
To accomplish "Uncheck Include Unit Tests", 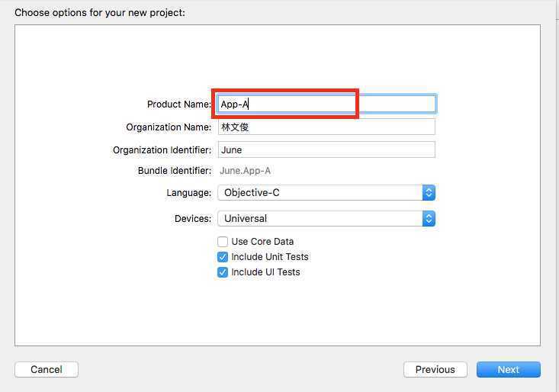I will (x=223, y=257).
